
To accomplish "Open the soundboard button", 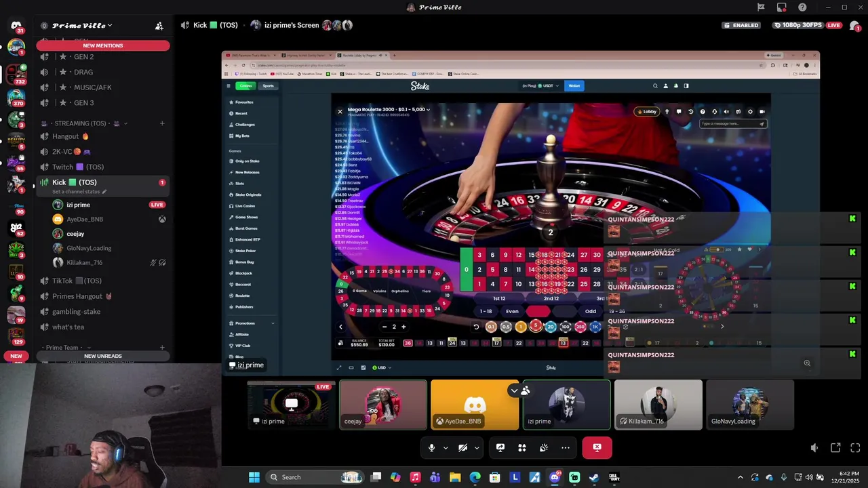I will pos(544,447).
